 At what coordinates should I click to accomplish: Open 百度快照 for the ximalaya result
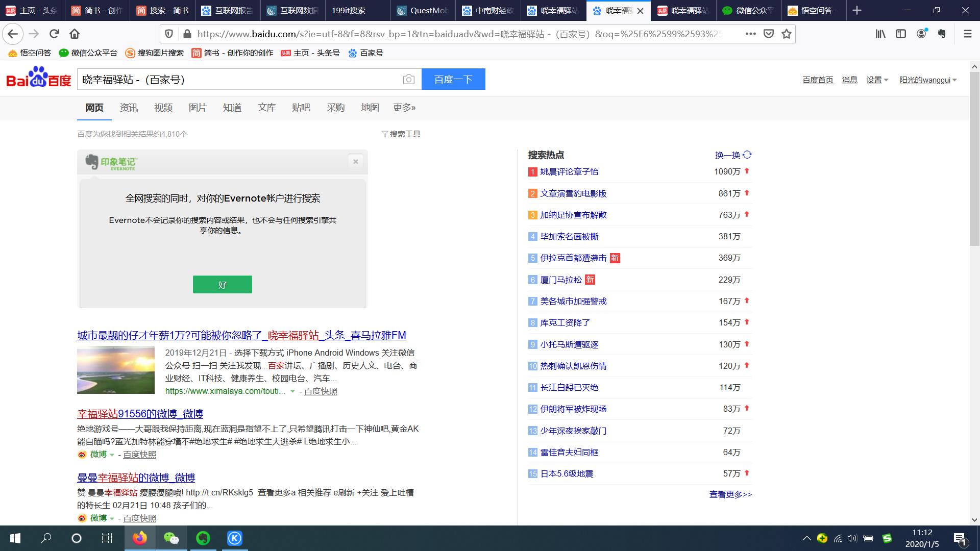pyautogui.click(x=321, y=391)
